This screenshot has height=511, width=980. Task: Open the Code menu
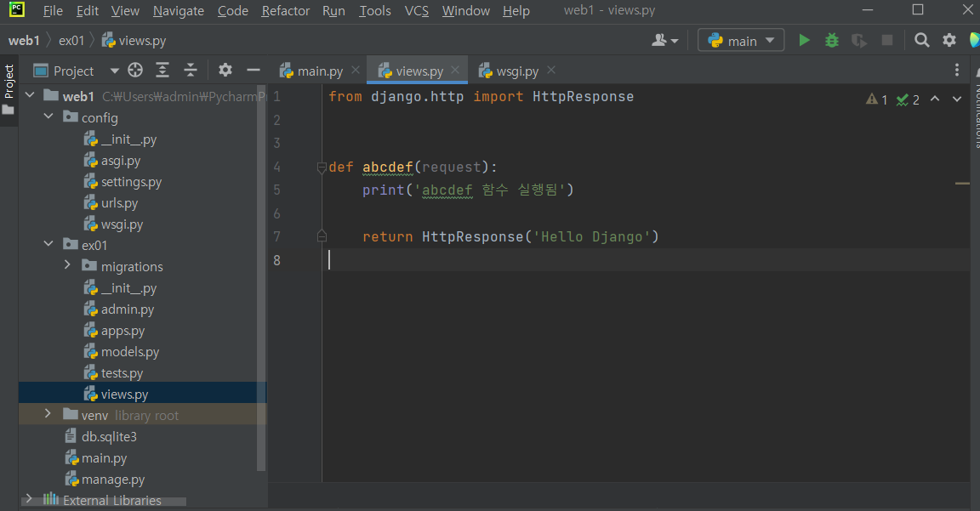[x=232, y=10]
